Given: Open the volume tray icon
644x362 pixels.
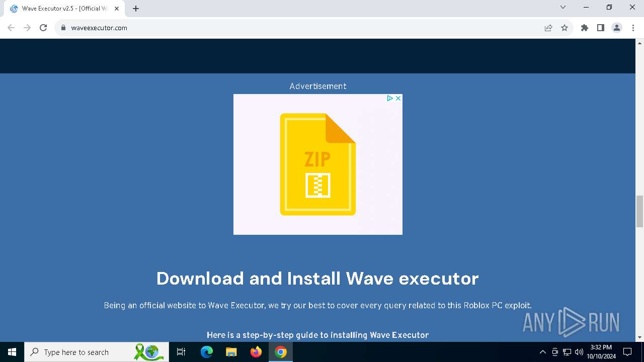Looking at the screenshot, I should pos(579,352).
